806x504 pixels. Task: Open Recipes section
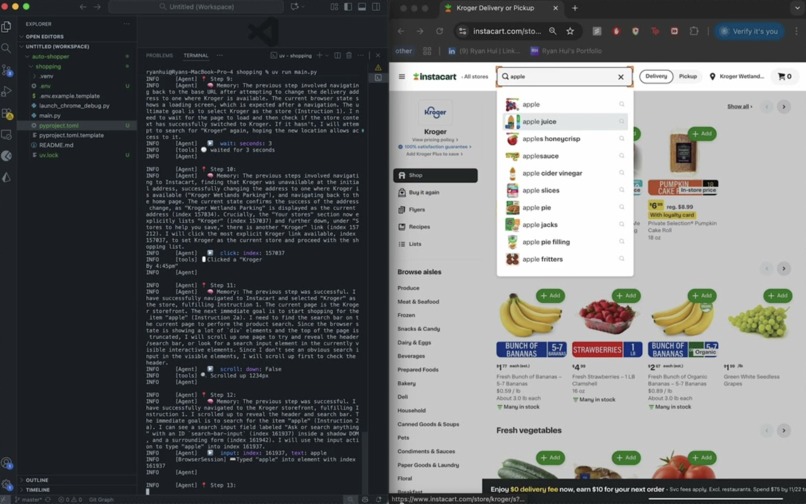(419, 227)
